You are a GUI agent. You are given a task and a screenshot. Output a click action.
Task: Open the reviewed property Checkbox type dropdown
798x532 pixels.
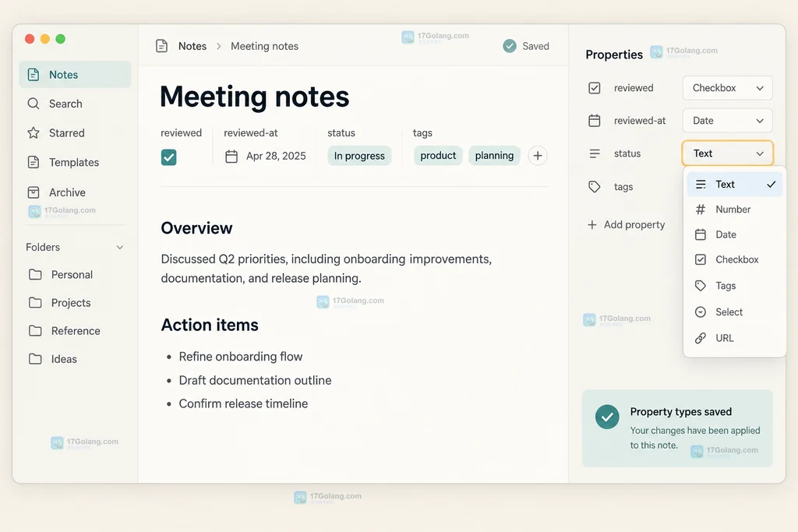coord(727,88)
